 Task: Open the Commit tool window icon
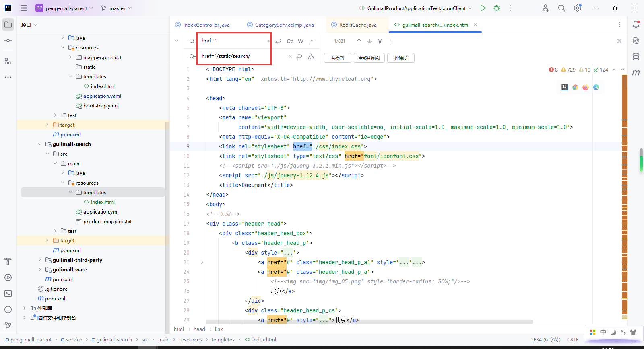[8, 41]
